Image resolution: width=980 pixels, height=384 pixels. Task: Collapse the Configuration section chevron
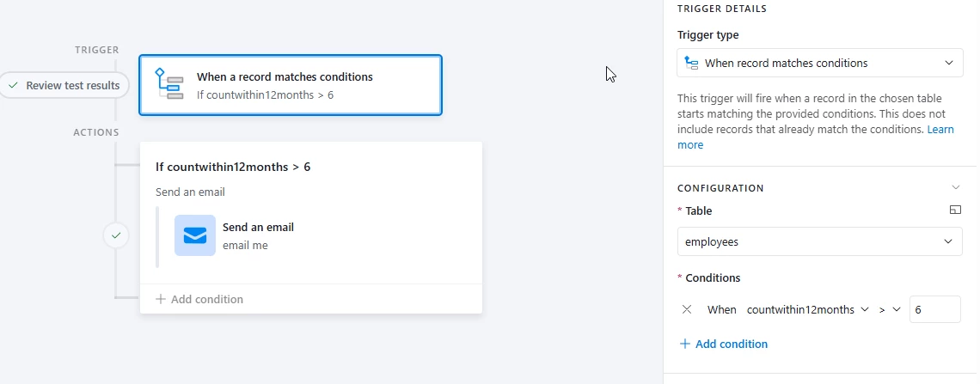tap(955, 187)
